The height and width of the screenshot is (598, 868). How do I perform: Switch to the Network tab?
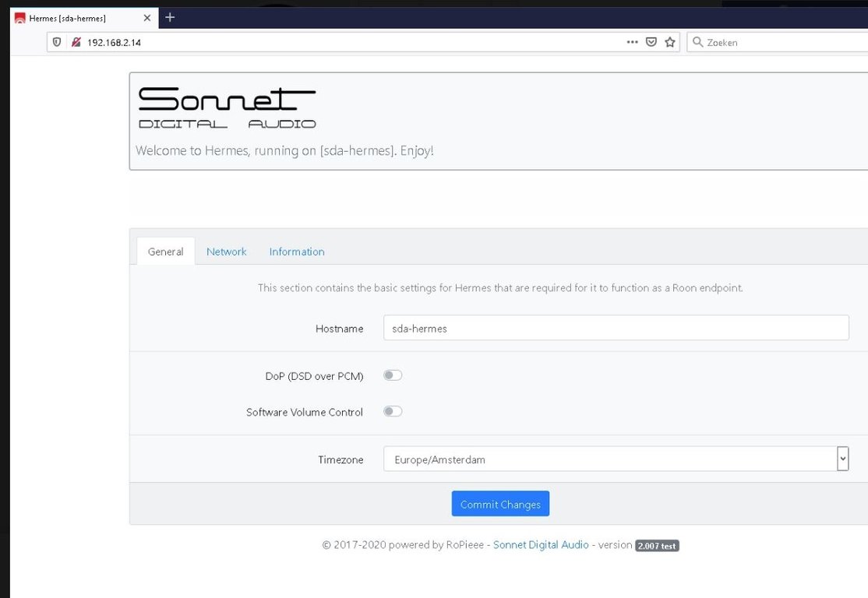pos(227,252)
